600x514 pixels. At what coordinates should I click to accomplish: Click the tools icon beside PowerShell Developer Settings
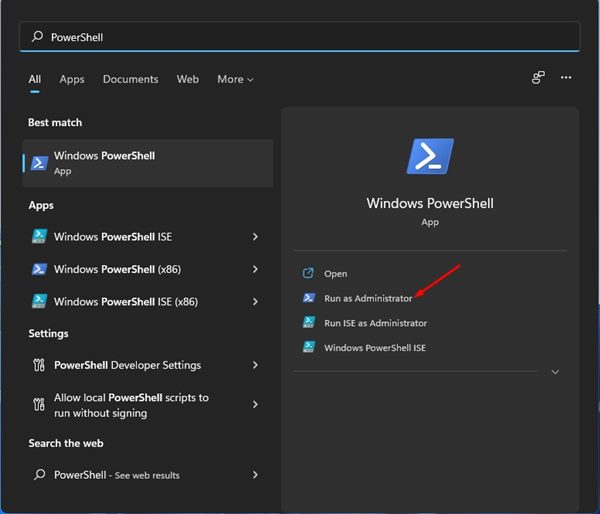tap(39, 365)
